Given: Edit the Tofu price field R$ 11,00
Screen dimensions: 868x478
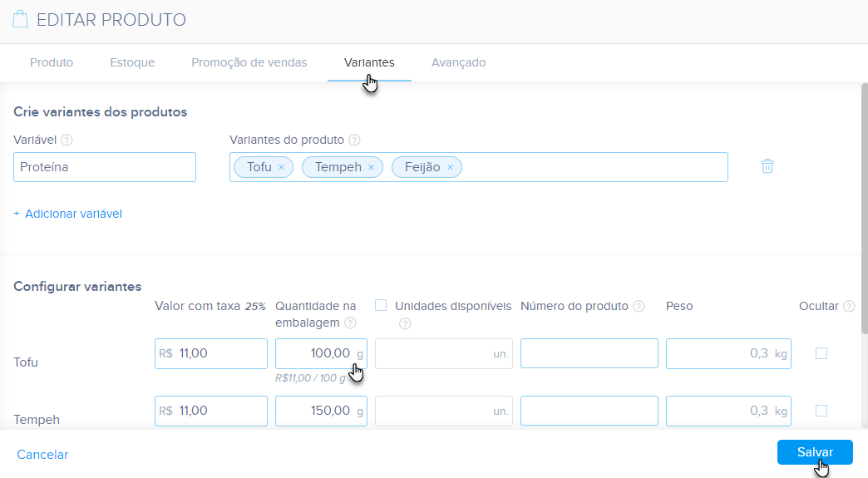Looking at the screenshot, I should [x=211, y=353].
